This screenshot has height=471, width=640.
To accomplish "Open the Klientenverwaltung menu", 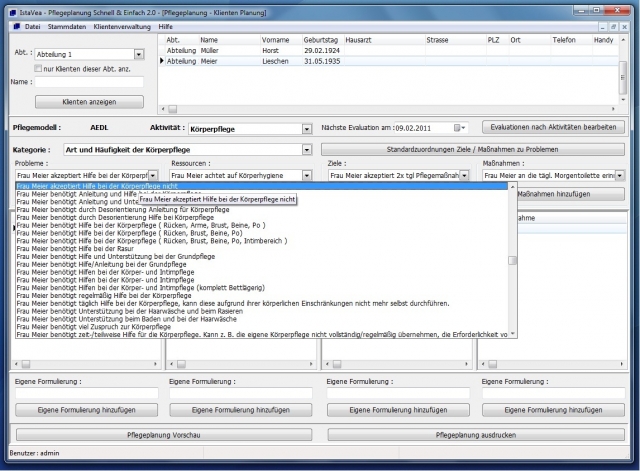I will click(x=122, y=27).
